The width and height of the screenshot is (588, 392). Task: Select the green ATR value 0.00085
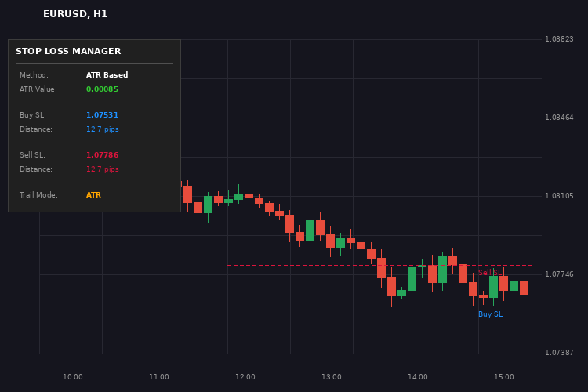point(103,89)
